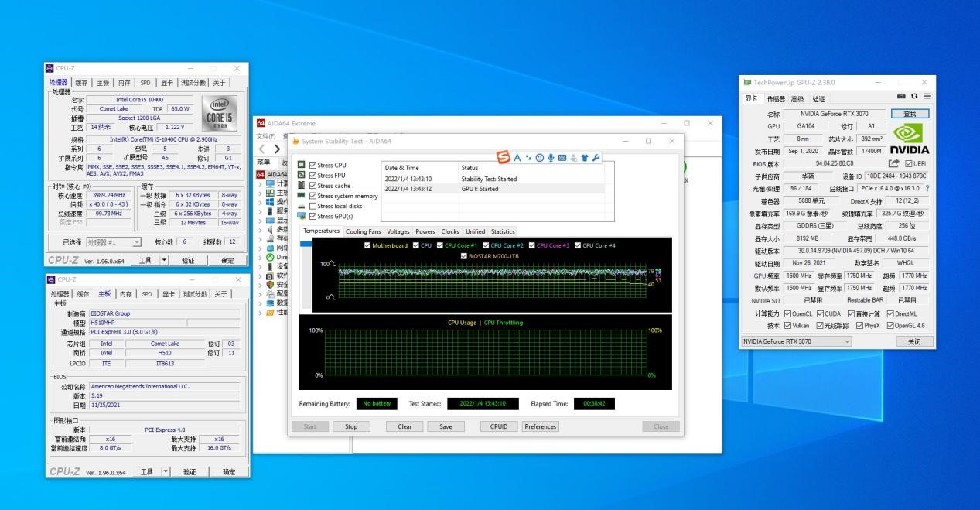
Task: Click the Clear button
Action: (405, 426)
